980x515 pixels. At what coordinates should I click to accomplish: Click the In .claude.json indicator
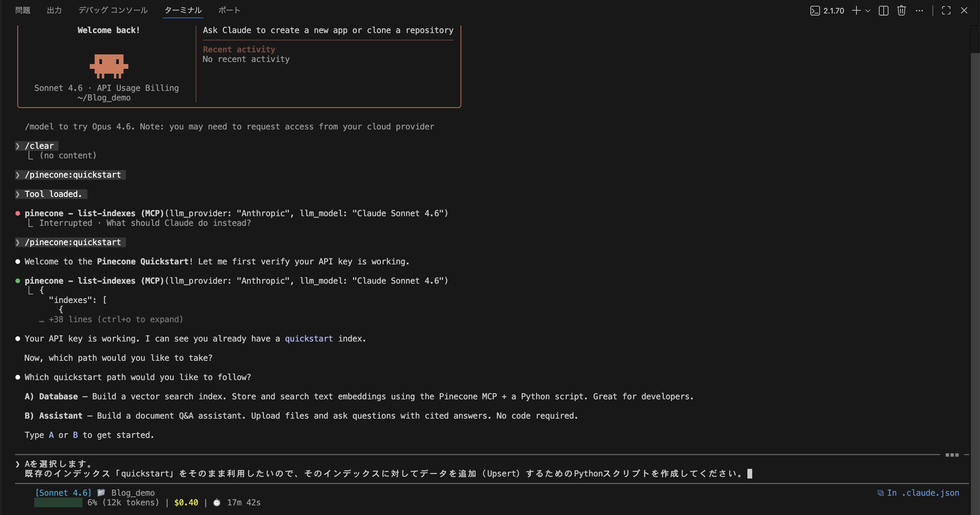tap(918, 493)
